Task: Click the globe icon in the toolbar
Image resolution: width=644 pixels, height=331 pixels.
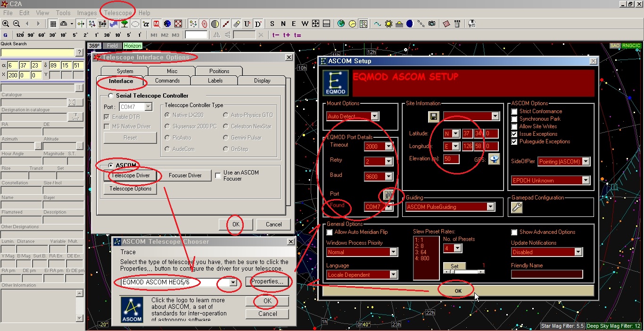Action: click(341, 24)
